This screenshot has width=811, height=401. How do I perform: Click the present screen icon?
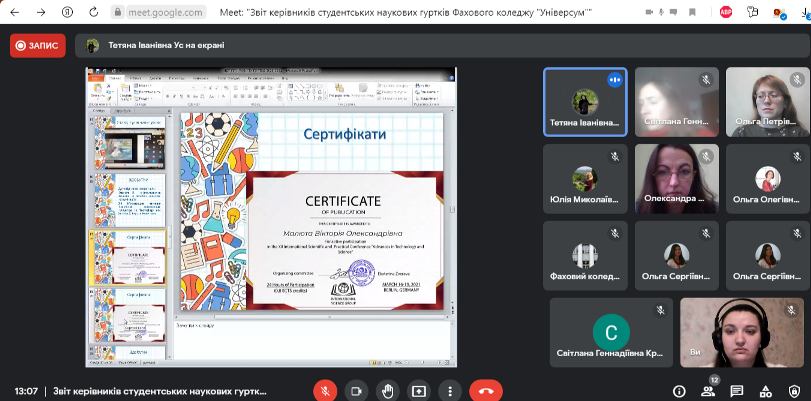[x=420, y=391]
